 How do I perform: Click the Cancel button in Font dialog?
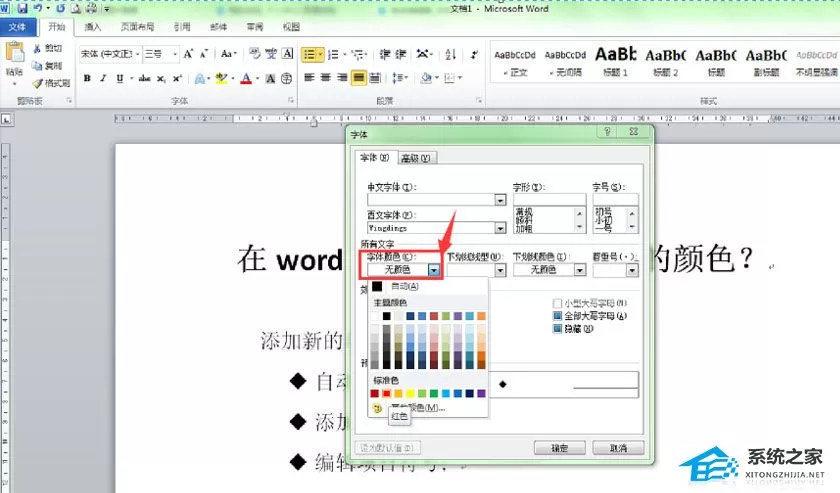(618, 447)
